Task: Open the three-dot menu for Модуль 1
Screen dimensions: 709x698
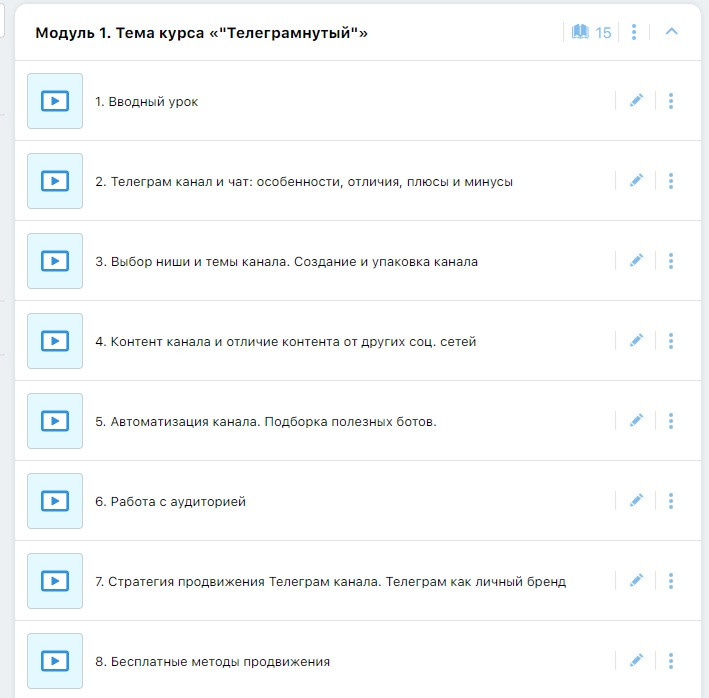Action: pos(634,32)
